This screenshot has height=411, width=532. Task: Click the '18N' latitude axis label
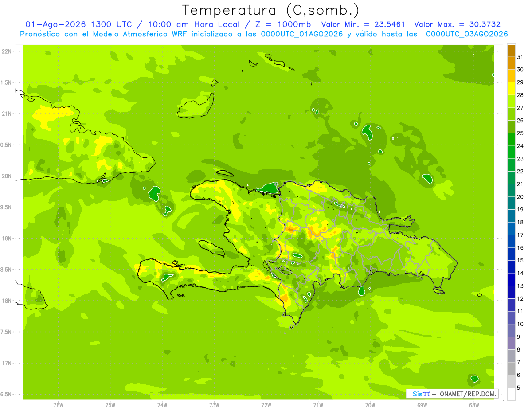6,301
